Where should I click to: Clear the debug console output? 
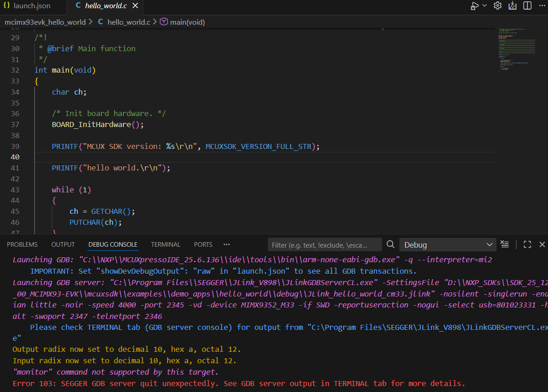(x=505, y=244)
